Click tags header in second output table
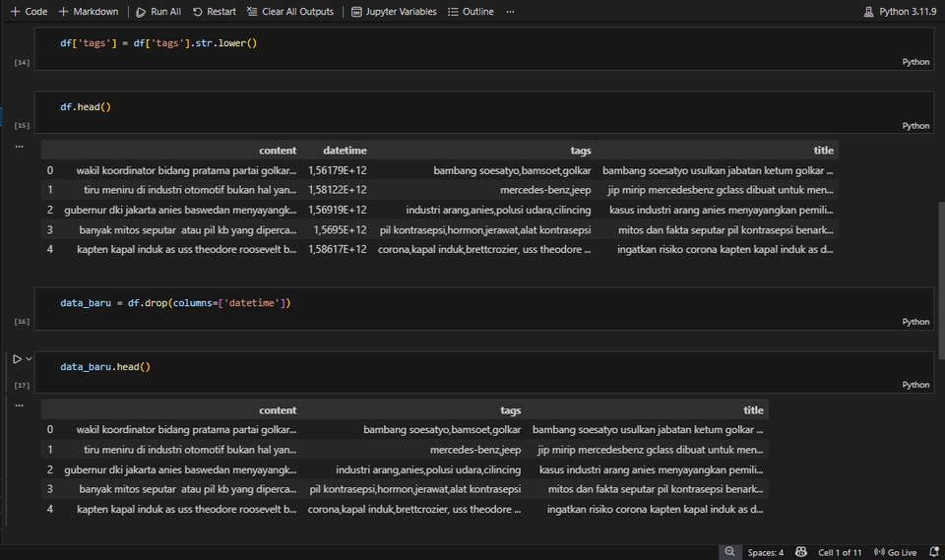 click(511, 410)
